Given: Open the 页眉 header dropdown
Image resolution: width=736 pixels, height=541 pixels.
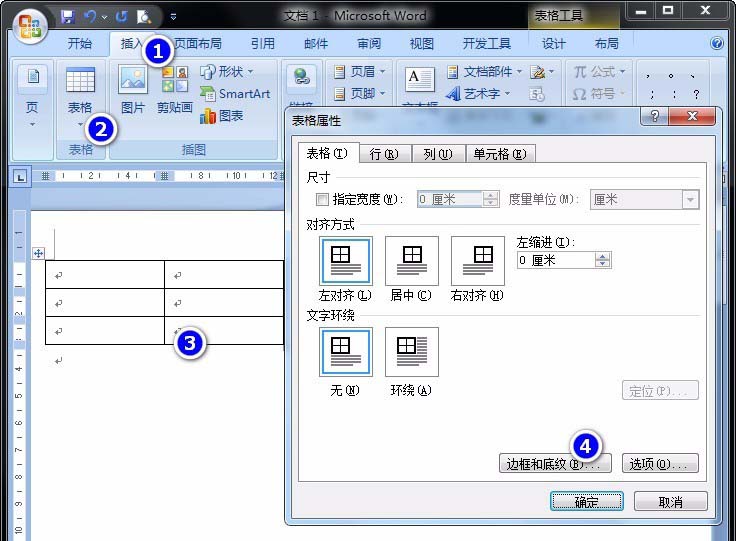Looking at the screenshot, I should click(360, 72).
